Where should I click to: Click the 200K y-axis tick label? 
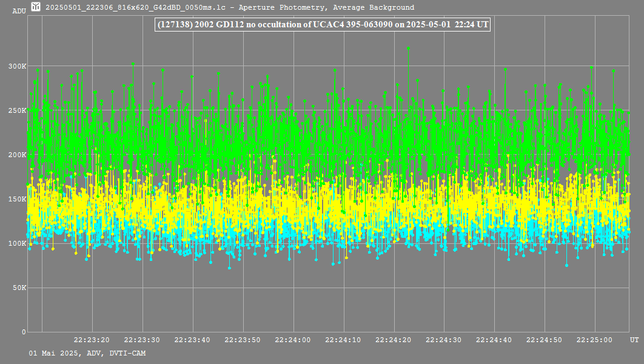click(16, 155)
